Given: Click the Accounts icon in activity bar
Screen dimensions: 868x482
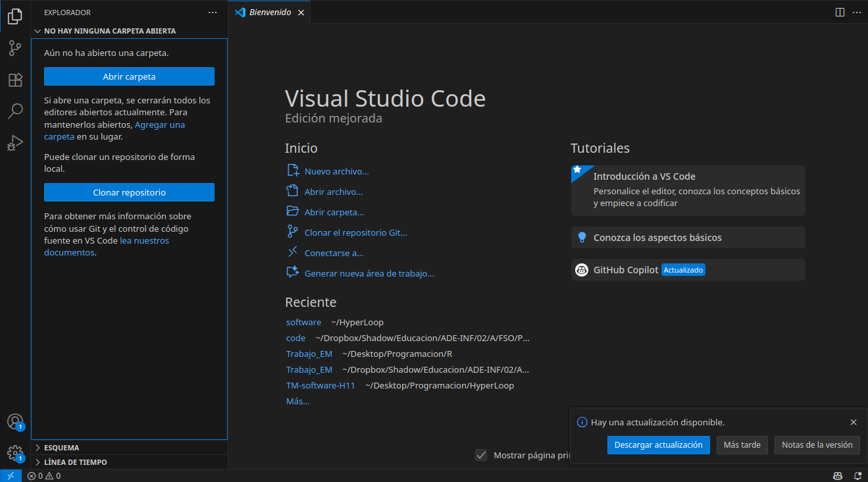Looking at the screenshot, I should pyautogui.click(x=15, y=422).
